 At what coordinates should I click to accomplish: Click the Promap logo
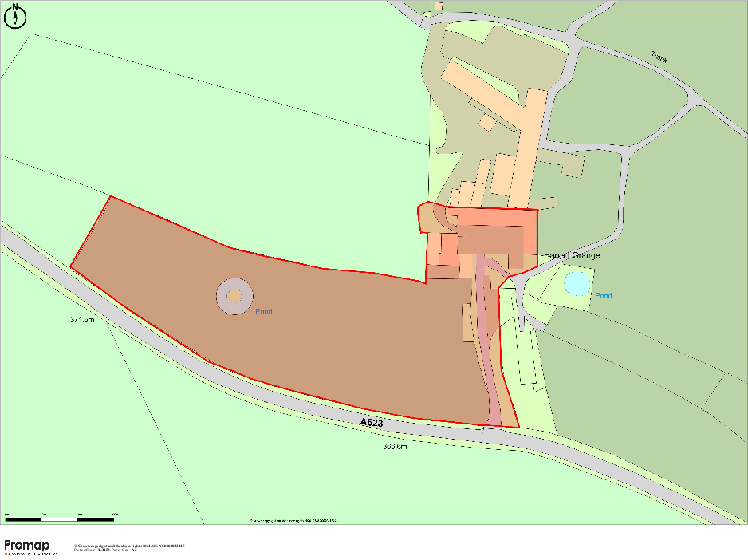pos(31,547)
